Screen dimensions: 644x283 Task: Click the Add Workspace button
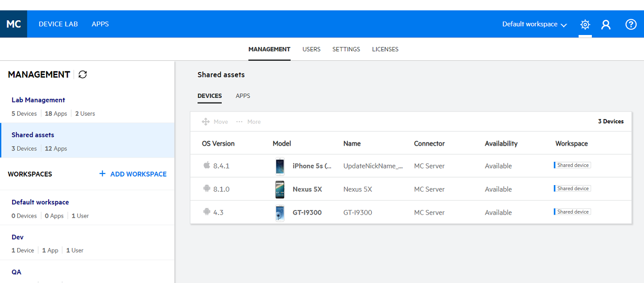(133, 174)
